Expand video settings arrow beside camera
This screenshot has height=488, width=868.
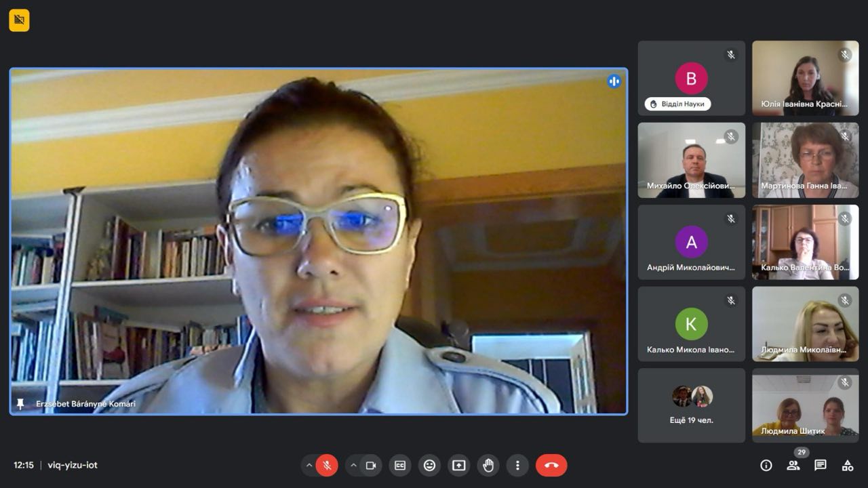353,465
